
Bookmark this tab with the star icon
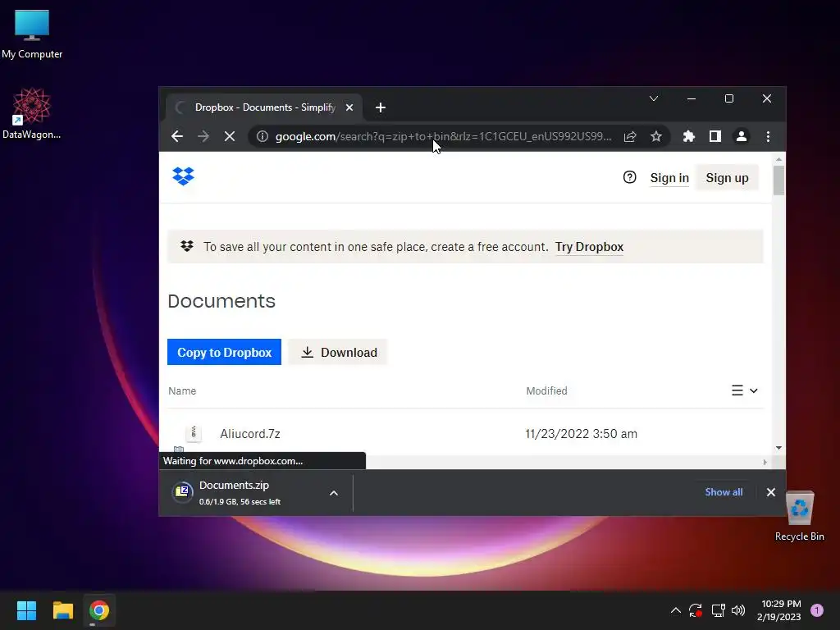pyautogui.click(x=655, y=137)
